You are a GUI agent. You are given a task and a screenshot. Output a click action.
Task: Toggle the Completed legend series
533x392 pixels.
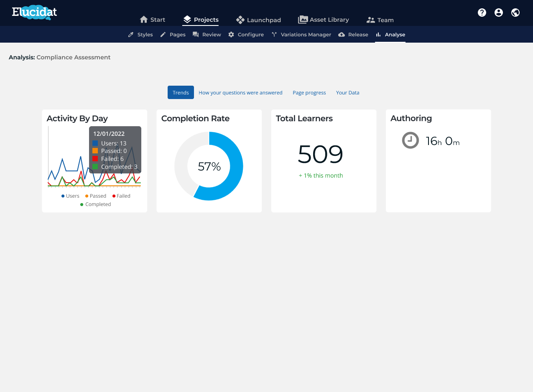click(96, 204)
